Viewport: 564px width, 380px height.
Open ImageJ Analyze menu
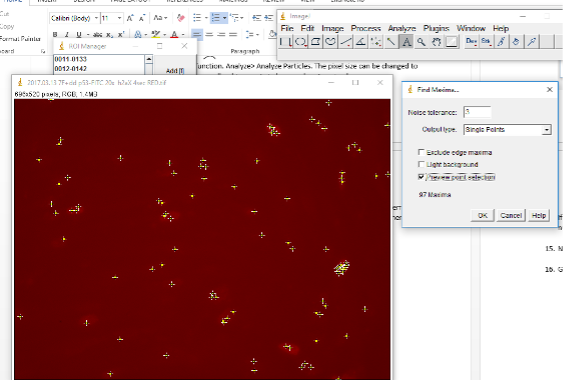tap(402, 28)
